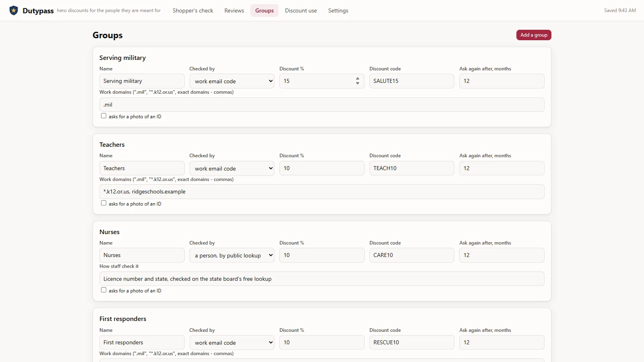
Task: Go to Discount use tab
Action: (301, 10)
